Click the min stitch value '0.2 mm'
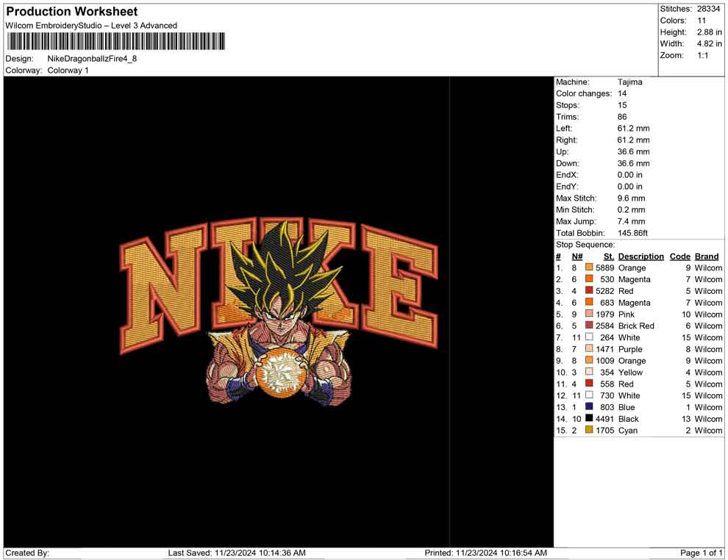 point(631,209)
